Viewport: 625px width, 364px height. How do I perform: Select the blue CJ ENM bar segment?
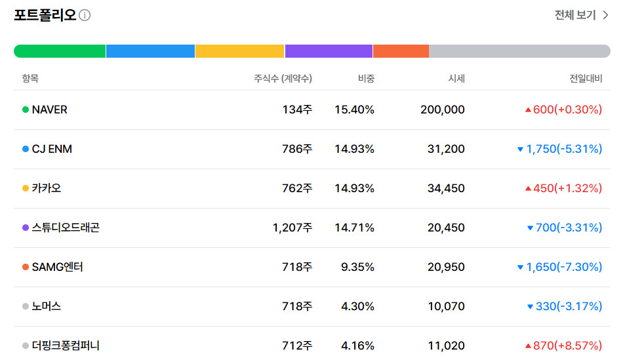[x=151, y=51]
